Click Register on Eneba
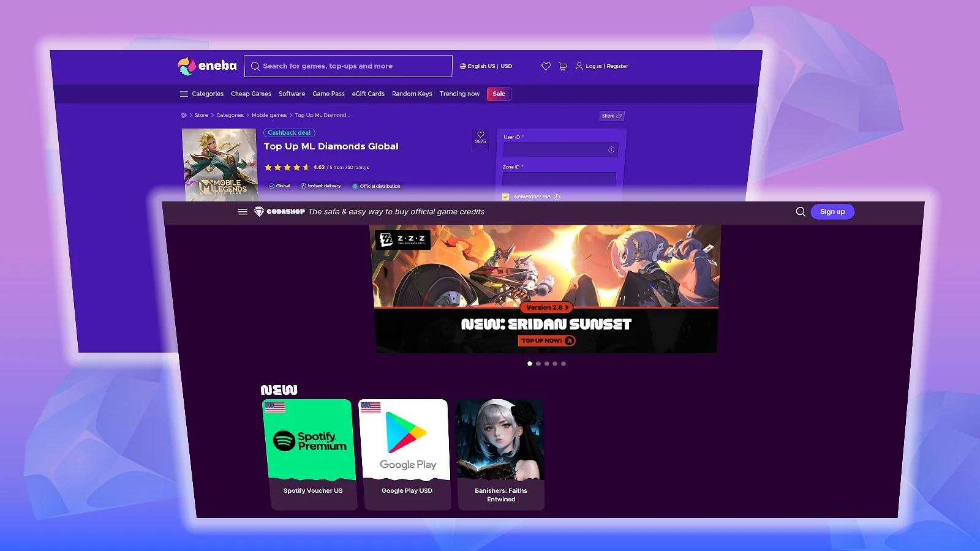 (x=617, y=66)
